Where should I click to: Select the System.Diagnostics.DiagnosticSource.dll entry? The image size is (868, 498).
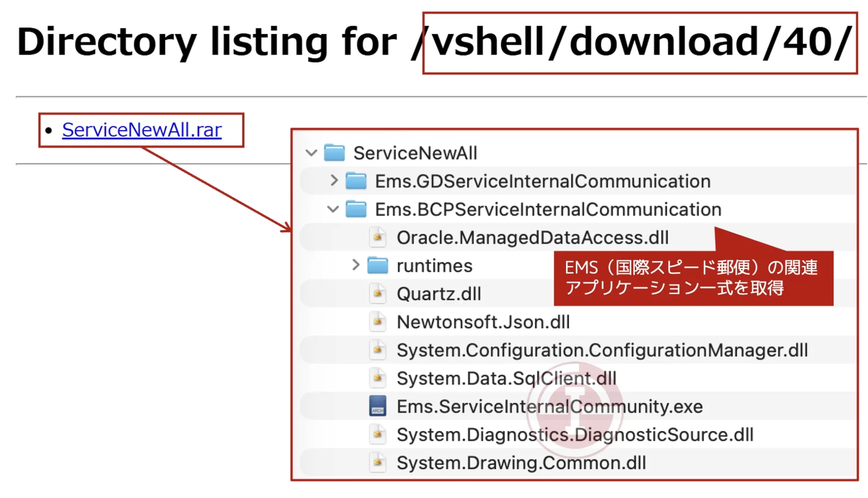(x=575, y=435)
